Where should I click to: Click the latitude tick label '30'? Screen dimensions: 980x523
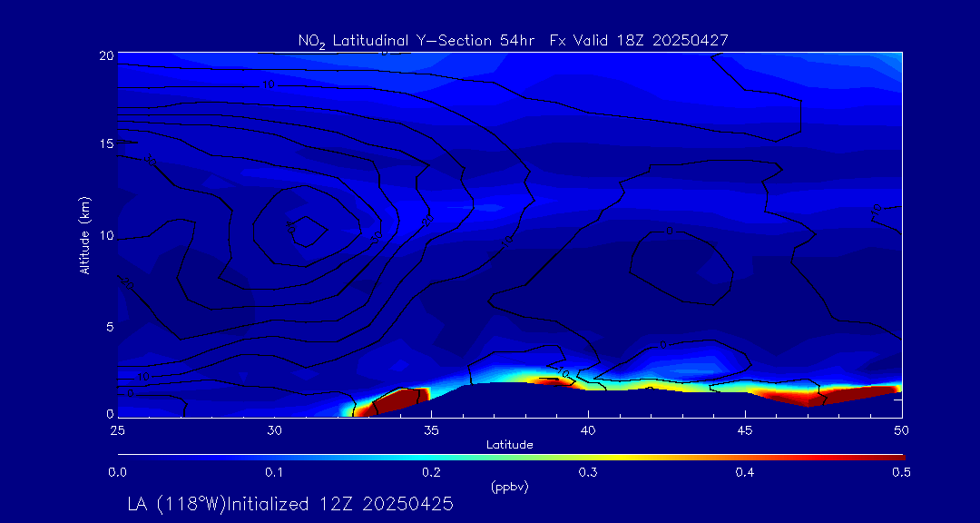[x=274, y=430]
